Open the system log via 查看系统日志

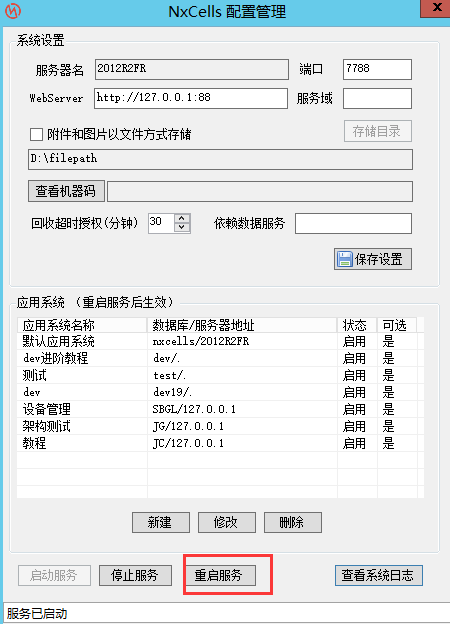click(378, 575)
